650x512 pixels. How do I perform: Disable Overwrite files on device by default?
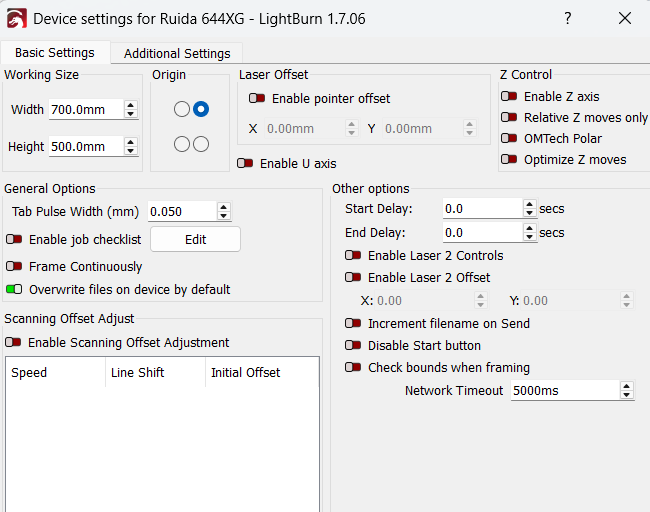[x=14, y=289]
